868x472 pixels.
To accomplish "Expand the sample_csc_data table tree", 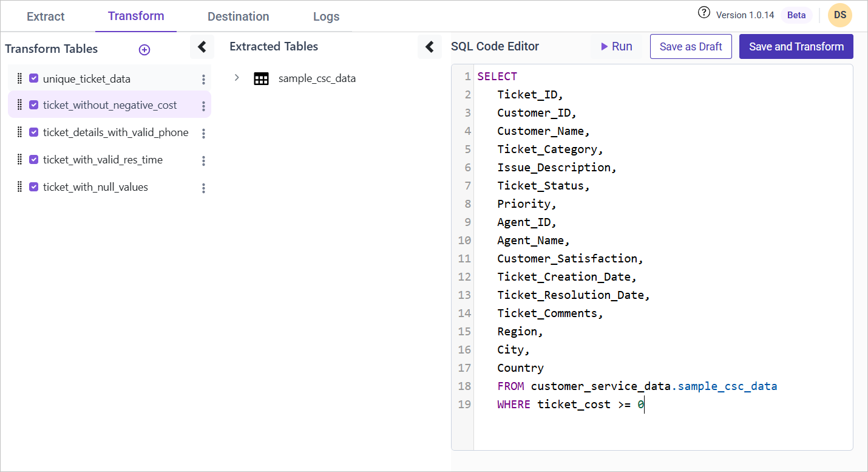I will (x=237, y=78).
